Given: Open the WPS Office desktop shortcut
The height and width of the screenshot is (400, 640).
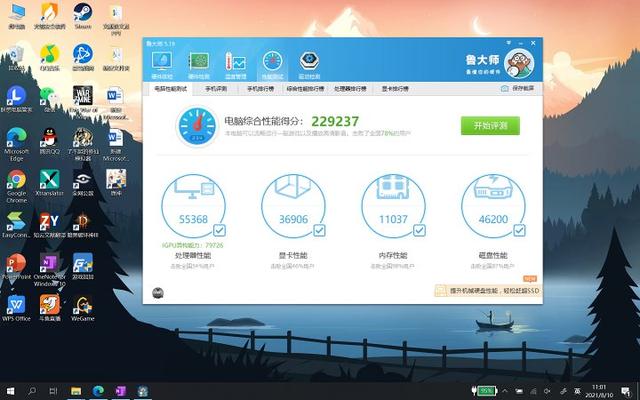Looking at the screenshot, I should pos(16,308).
